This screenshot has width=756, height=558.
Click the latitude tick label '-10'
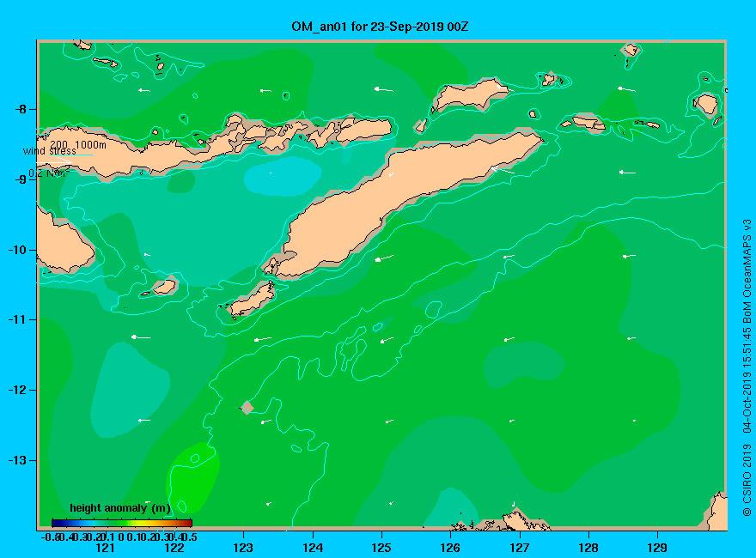pos(18,250)
